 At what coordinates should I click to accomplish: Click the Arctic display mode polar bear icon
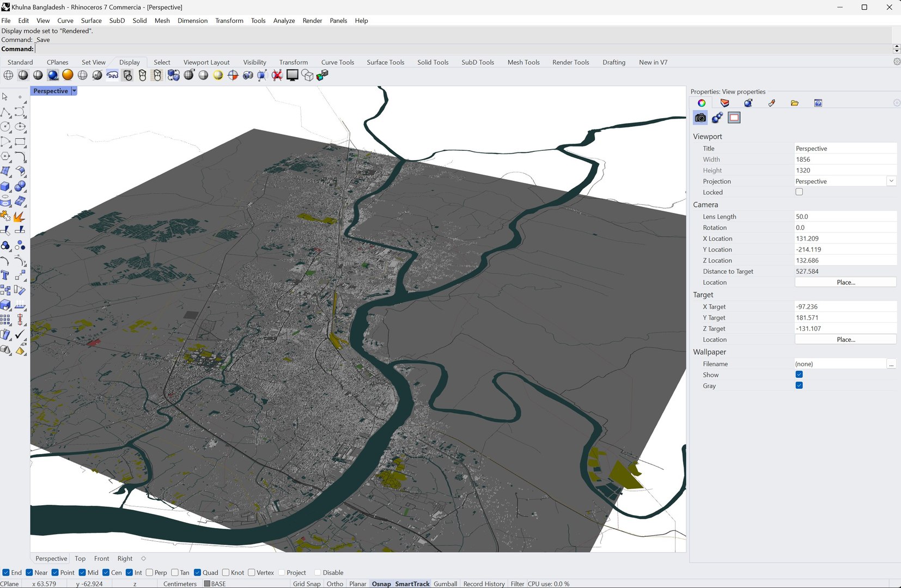[112, 75]
